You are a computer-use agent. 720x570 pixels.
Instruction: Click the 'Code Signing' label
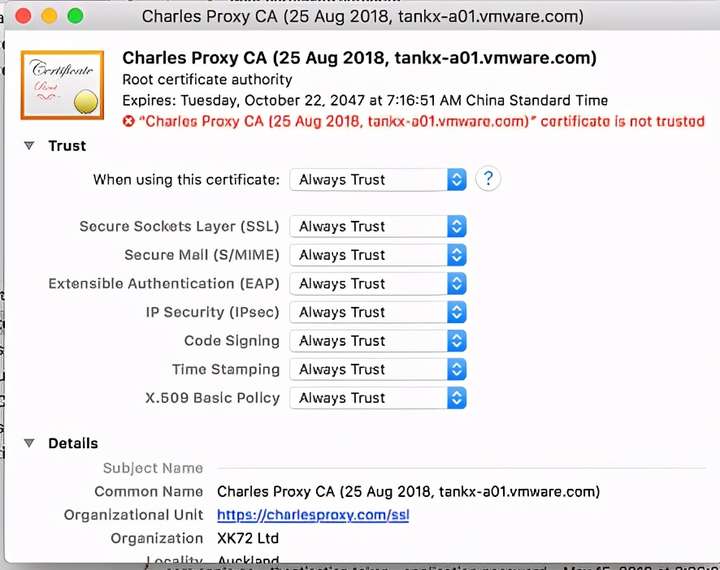pos(232,341)
